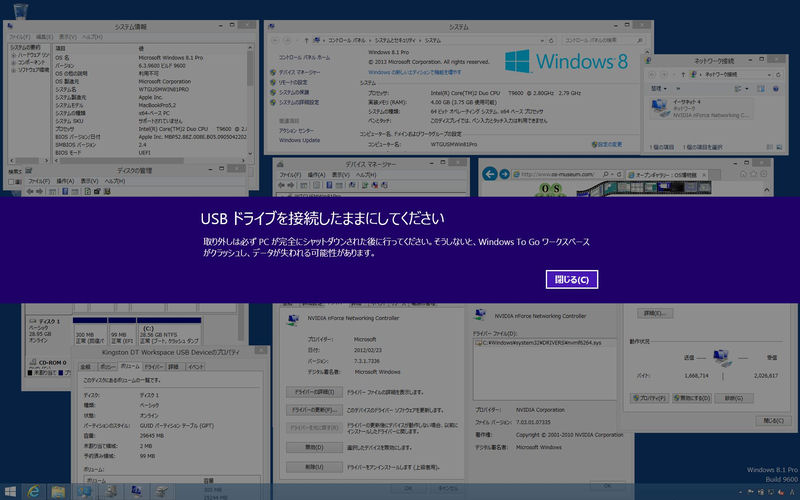The image size is (800, 500).
Task: Open システムの保護 link
Action: (x=294, y=92)
